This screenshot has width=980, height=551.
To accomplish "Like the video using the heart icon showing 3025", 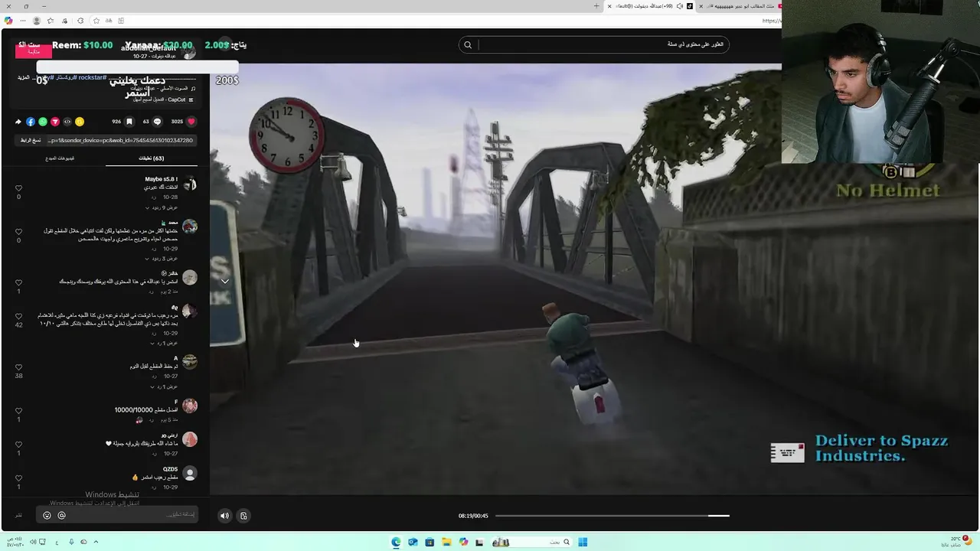I will coord(191,121).
